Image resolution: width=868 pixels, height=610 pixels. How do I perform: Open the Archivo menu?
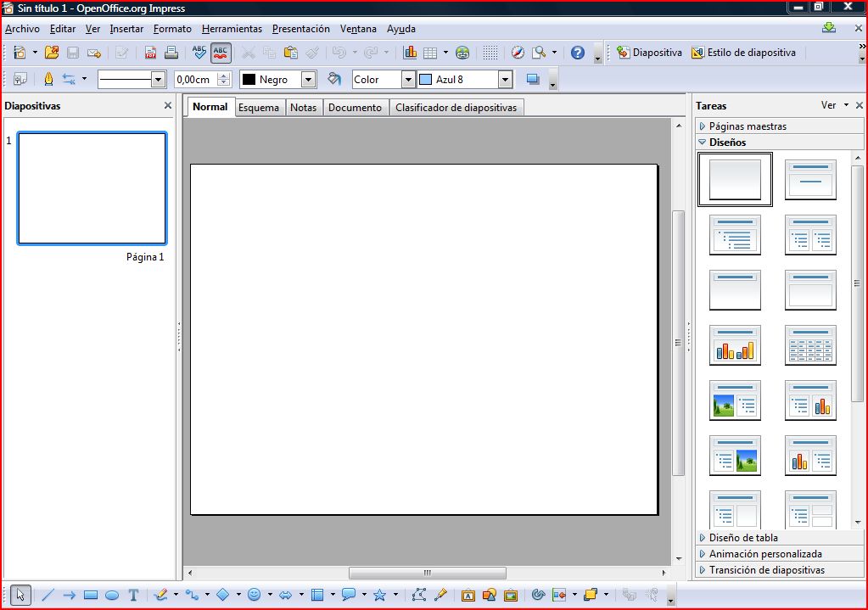(22, 29)
